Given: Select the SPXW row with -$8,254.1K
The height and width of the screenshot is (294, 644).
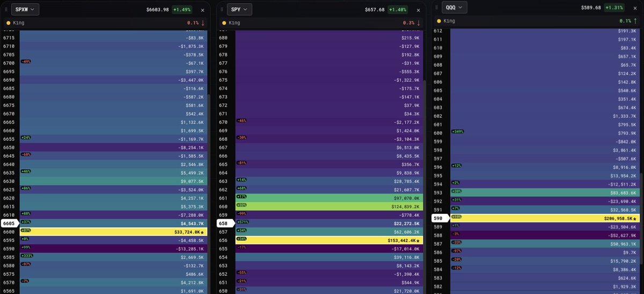Looking at the screenshot, I should pyautogui.click(x=113, y=147).
